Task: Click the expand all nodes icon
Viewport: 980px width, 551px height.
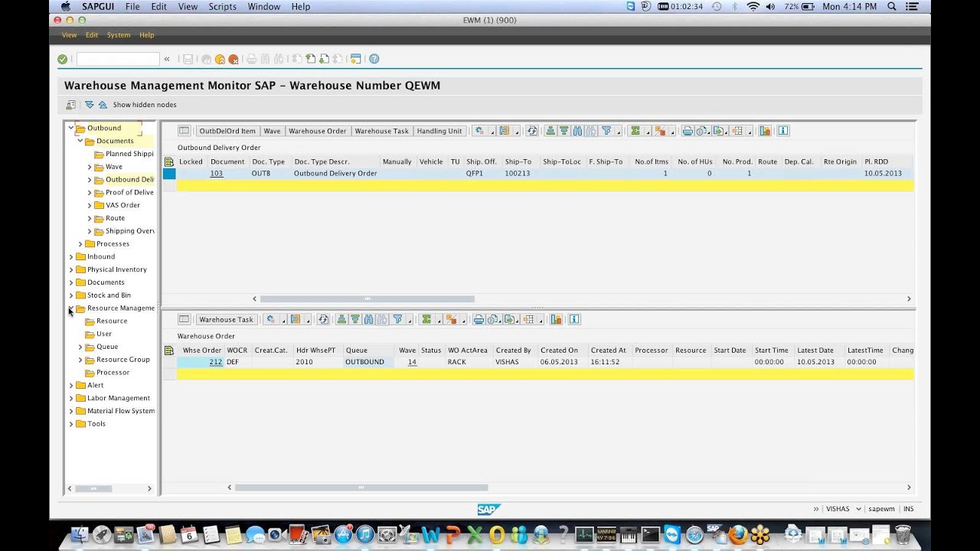Action: [x=90, y=105]
